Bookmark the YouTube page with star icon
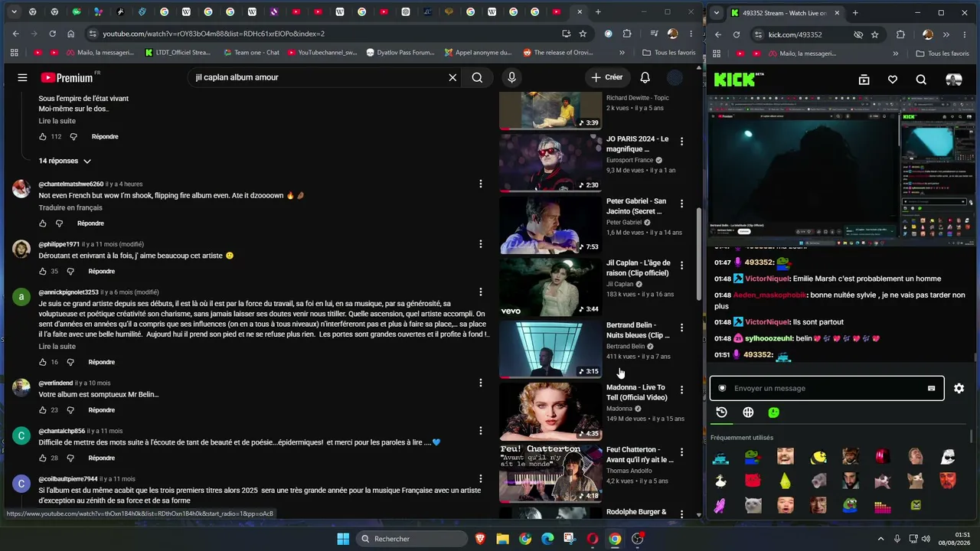The image size is (980, 551). coord(583,34)
